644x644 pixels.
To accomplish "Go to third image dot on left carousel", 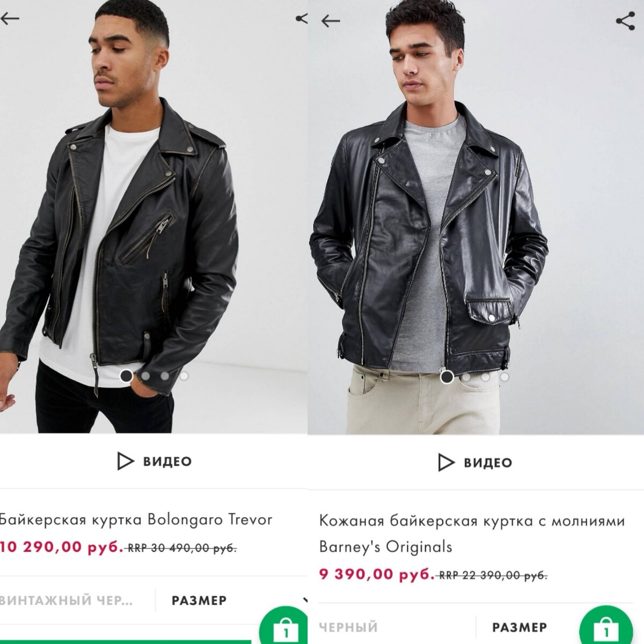I will coord(164,376).
